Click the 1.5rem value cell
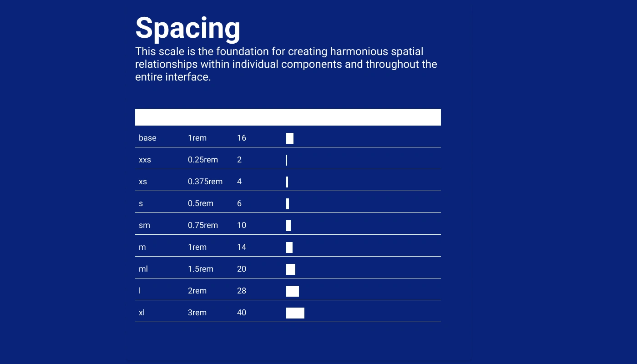This screenshot has height=364, width=637. tap(201, 269)
